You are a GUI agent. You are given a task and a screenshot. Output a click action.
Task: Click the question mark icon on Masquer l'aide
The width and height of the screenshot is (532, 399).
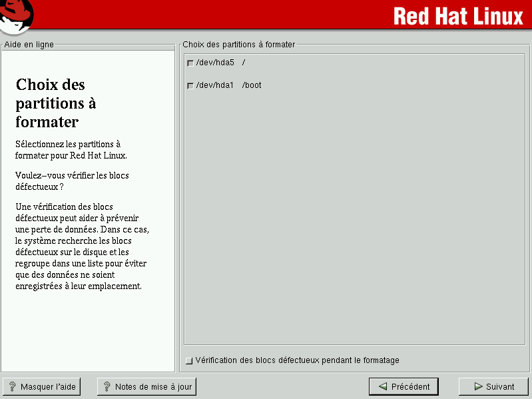pyautogui.click(x=12, y=386)
